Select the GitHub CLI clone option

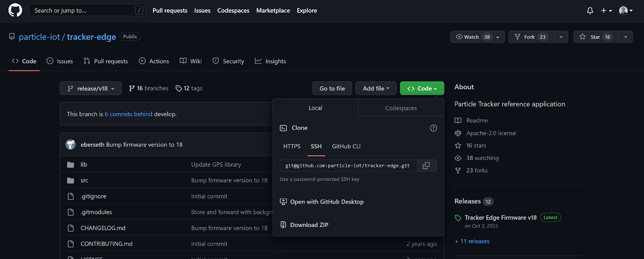tap(346, 146)
